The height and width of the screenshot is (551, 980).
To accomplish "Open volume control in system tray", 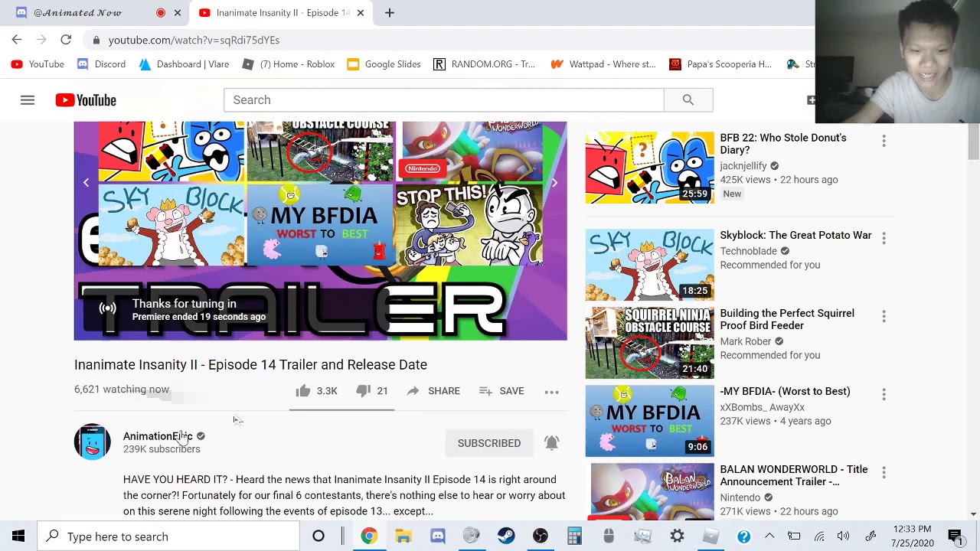I will 843,536.
